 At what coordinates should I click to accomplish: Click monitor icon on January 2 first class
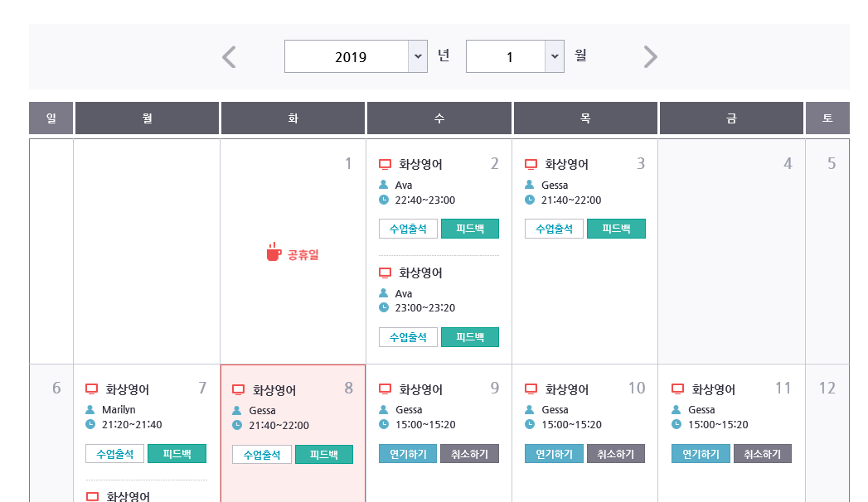[385, 164]
